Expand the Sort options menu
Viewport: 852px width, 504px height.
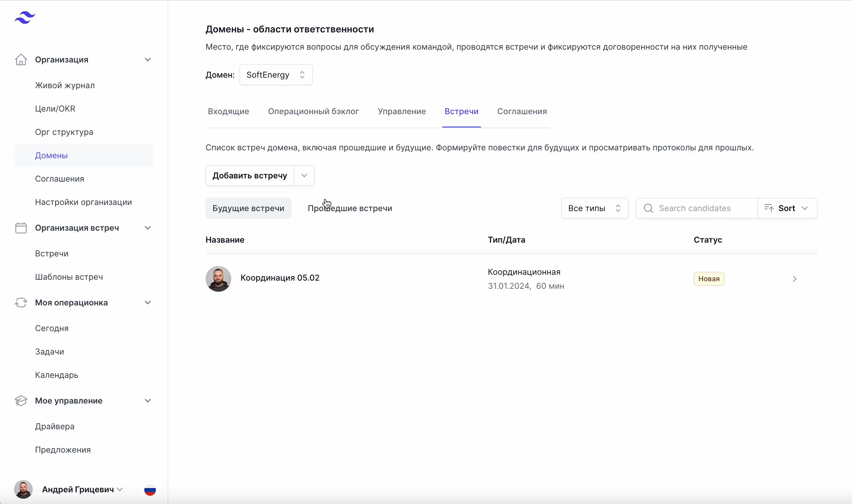tap(787, 208)
